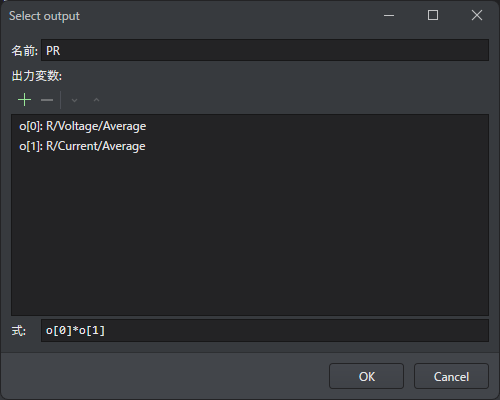Image resolution: width=500 pixels, height=400 pixels.
Task: Click into the 式 formula field o[0]*o[1]
Action: (x=265, y=331)
